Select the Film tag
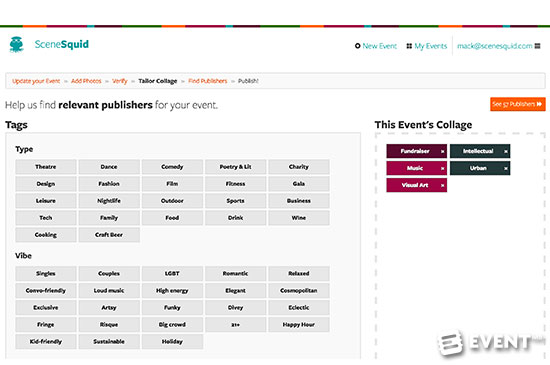Image resolution: width=550 pixels, height=365 pixels. click(x=172, y=184)
